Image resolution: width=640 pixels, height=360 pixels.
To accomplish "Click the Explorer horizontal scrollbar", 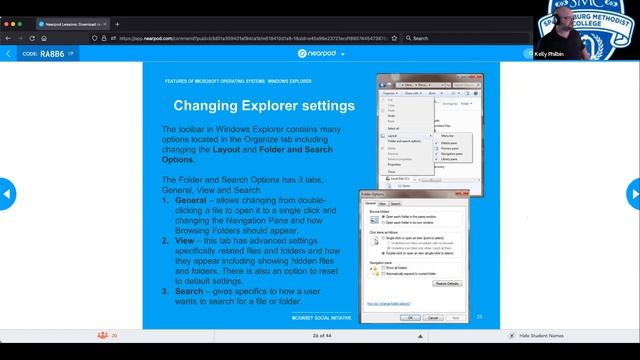I will 449,180.
